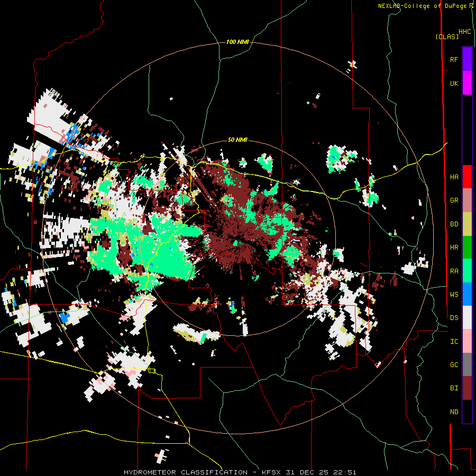Screen dimensions: 476x476
Task: Click the 'WS' legend label
Action: 454,294
